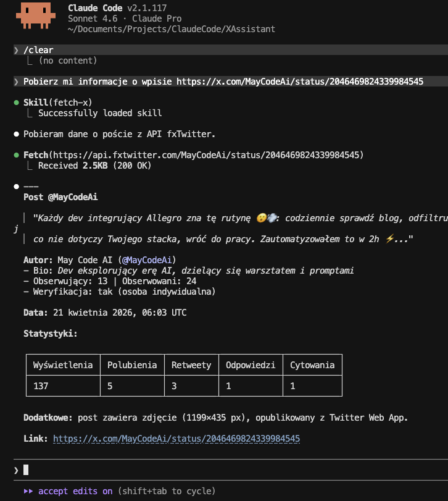Click the 'Successfully loaded skill' message

(100, 113)
